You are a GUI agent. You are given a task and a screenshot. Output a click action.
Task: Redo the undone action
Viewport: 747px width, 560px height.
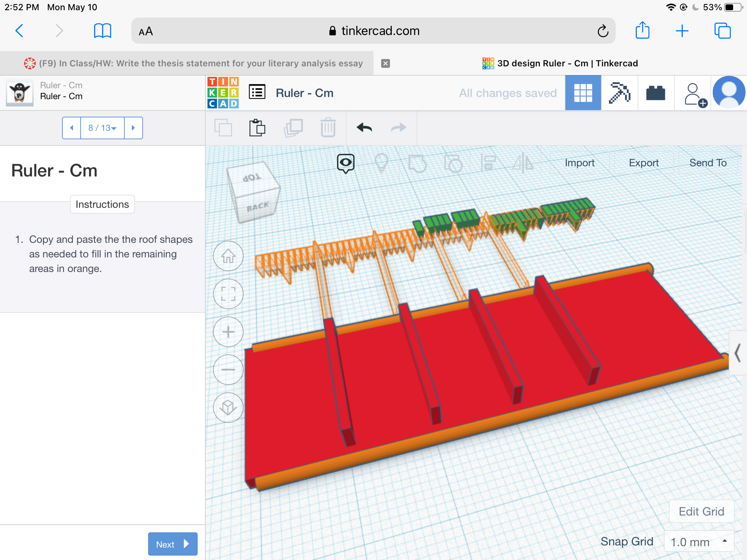tap(398, 128)
